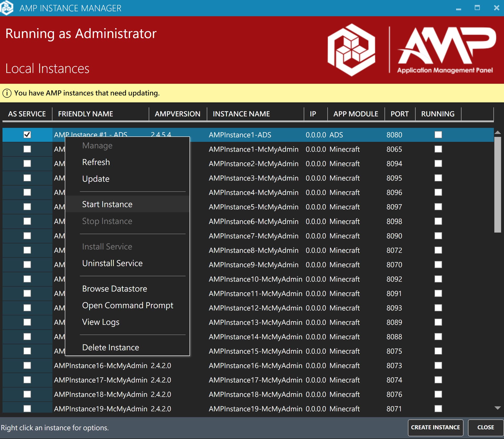Select instance name AMPInstance1-ADS
The height and width of the screenshot is (439, 504).
coord(240,135)
